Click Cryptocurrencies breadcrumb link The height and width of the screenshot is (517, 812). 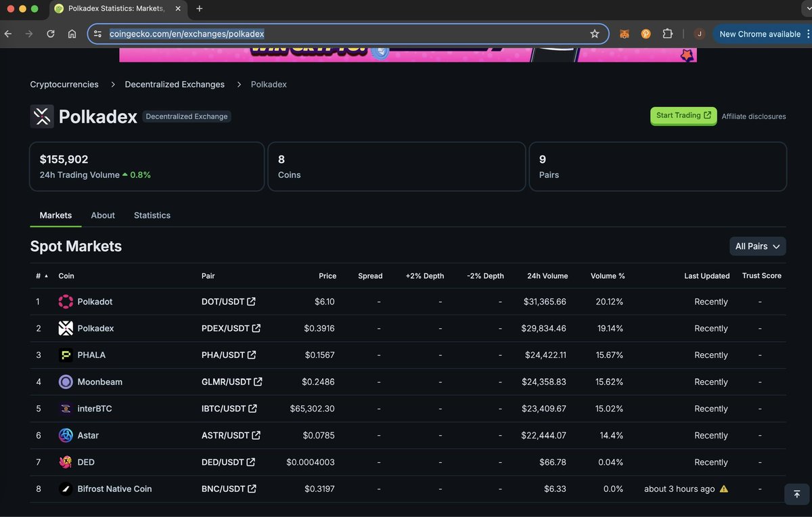pos(64,85)
